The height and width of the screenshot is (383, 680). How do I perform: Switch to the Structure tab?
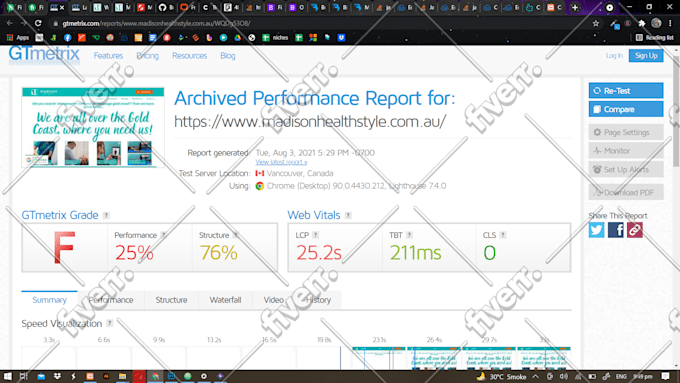[x=171, y=300]
